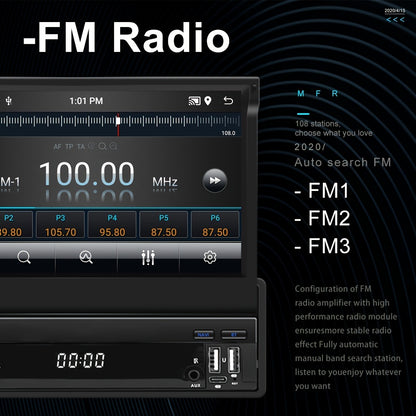Viewport: 416px width, 416px height.
Task: Open the magnifier search icon in bottom bar
Action: [24, 257]
